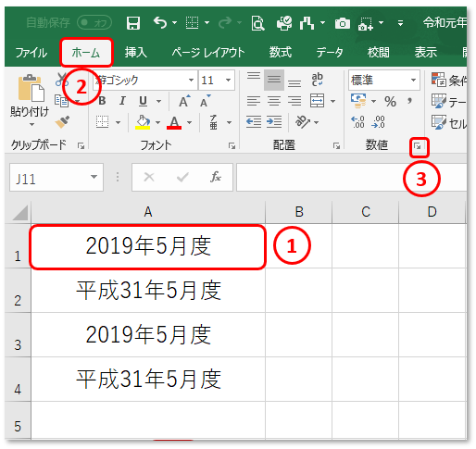Open the 挿入 tab

(x=136, y=53)
